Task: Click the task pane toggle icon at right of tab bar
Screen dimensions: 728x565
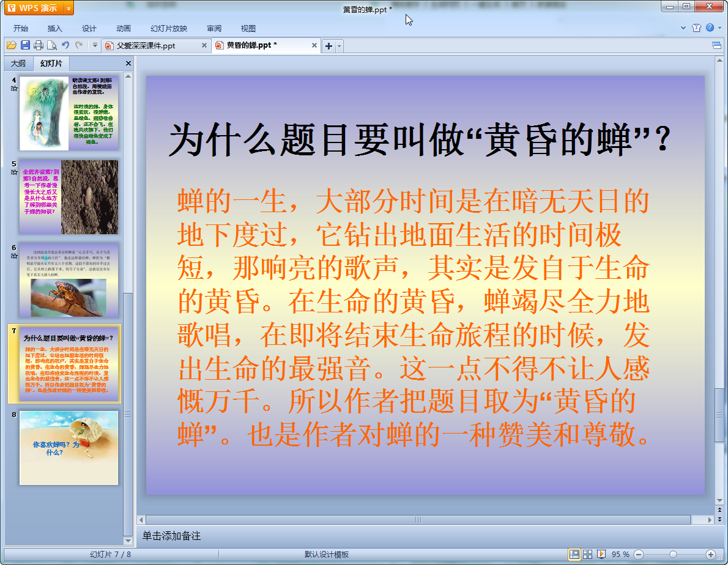Action: (x=716, y=45)
